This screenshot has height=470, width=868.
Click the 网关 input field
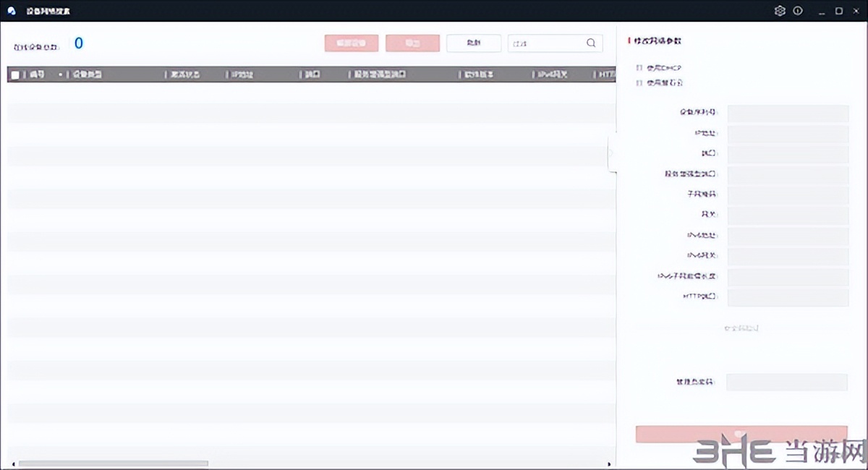[x=788, y=215]
